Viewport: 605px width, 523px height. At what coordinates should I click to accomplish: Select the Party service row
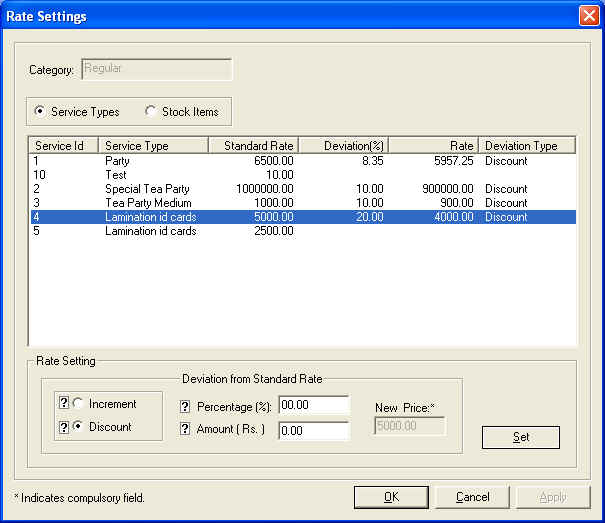pos(303,161)
